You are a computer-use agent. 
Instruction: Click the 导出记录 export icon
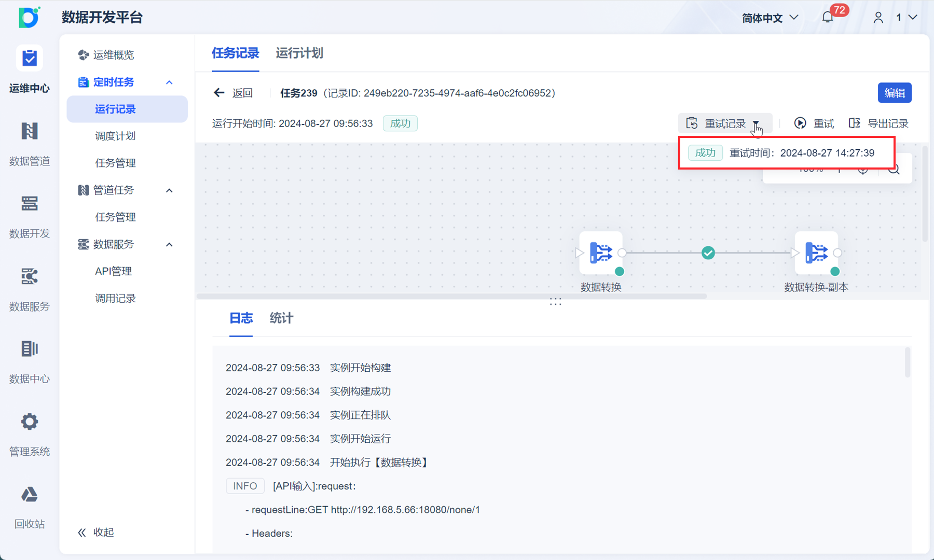(854, 123)
